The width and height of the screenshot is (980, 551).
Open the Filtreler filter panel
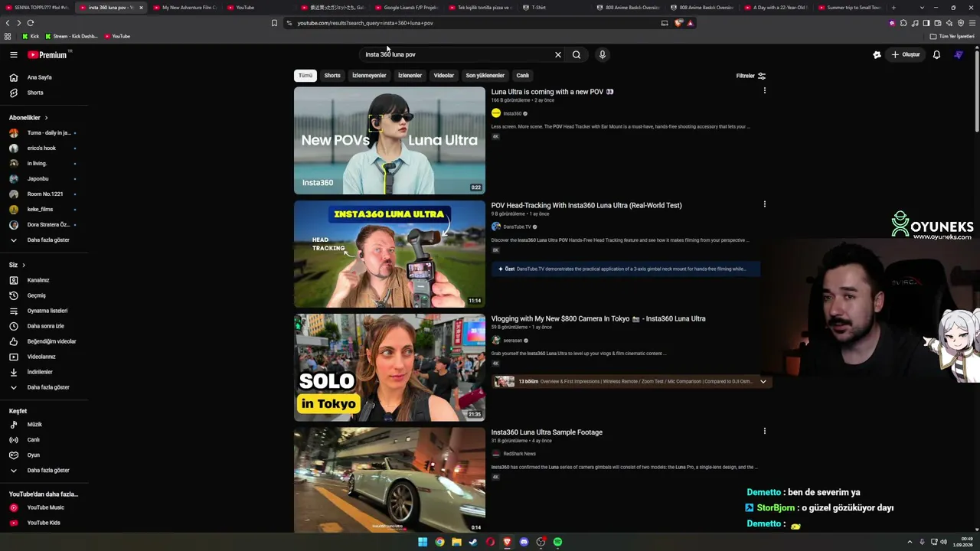coord(751,76)
